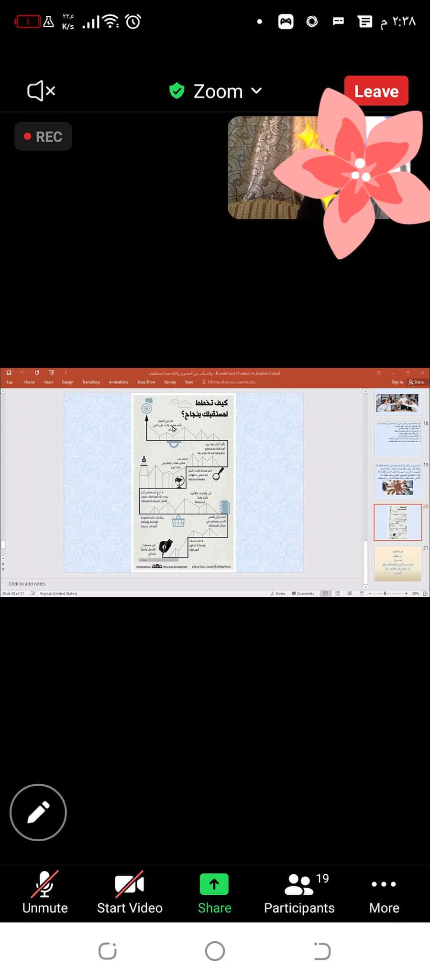Start Video with camera toggle
430x980 pixels.
(130, 892)
